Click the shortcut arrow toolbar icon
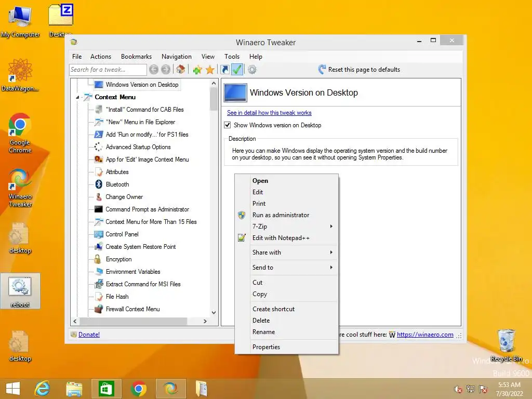532x399 pixels. coord(224,70)
